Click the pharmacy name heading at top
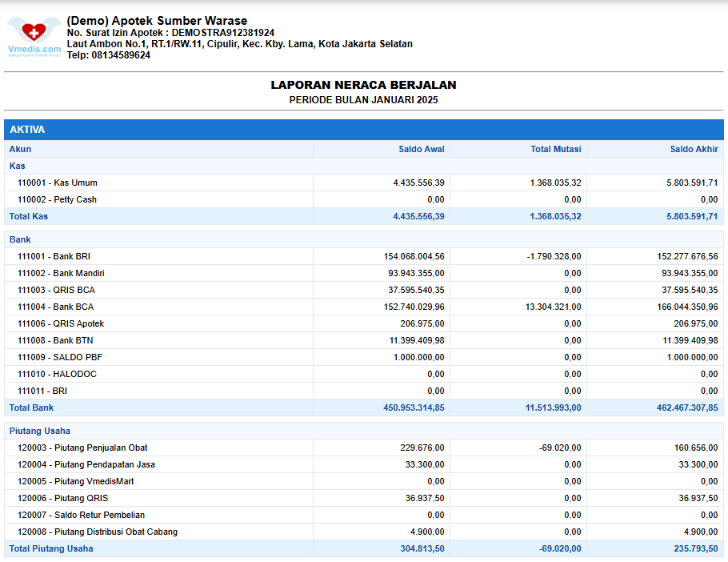This screenshot has height=562, width=728. click(x=157, y=21)
